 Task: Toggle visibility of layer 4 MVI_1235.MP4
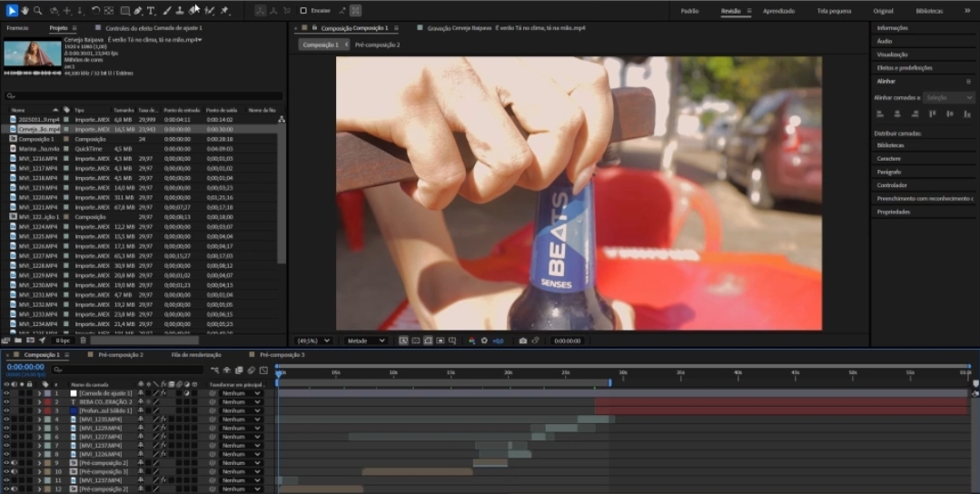6,420
